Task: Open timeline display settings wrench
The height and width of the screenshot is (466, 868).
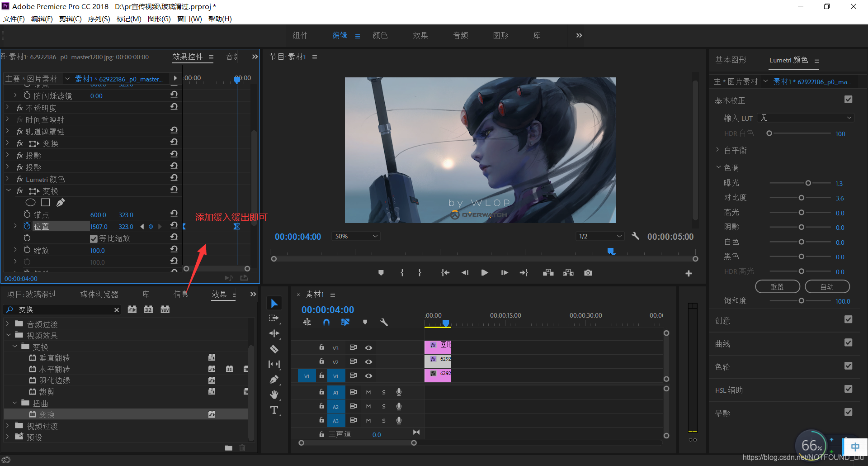Action: point(384,323)
